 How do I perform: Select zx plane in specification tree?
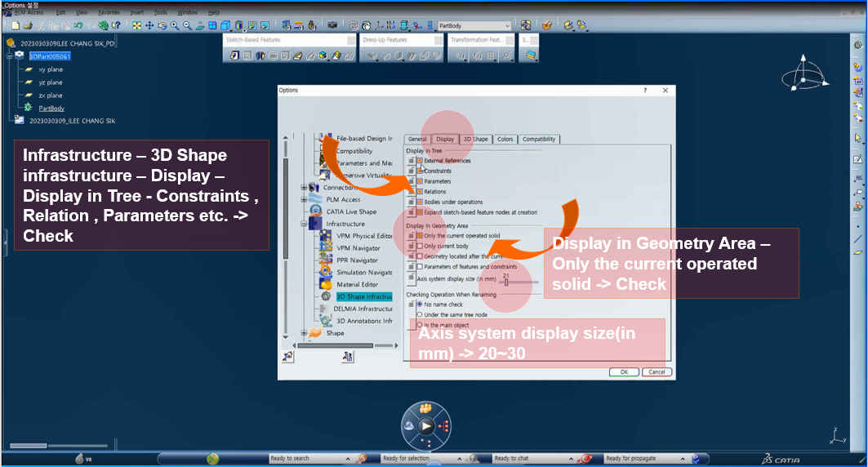click(51, 96)
